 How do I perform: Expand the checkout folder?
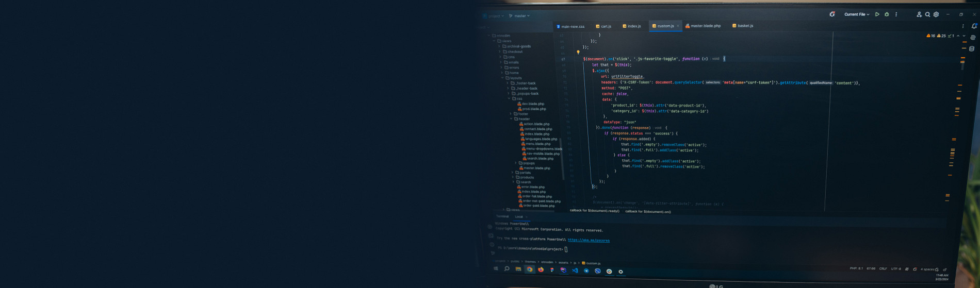coord(500,52)
